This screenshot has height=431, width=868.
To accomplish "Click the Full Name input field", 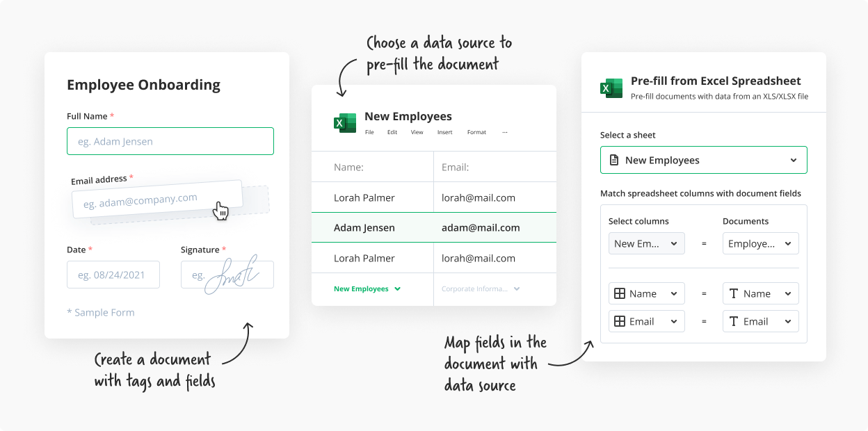I will pos(170,140).
